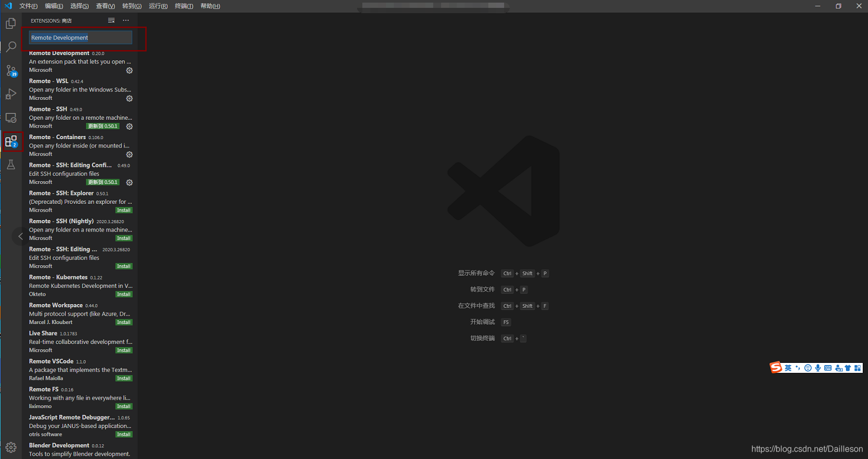868x459 pixels.
Task: Click Sogou emoji face icon
Action: click(808, 368)
